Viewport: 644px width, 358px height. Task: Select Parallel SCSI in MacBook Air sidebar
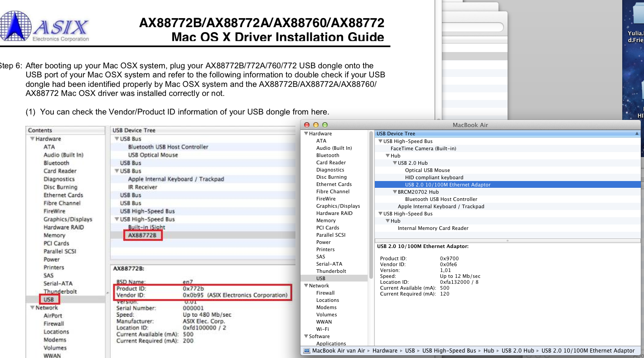331,235
